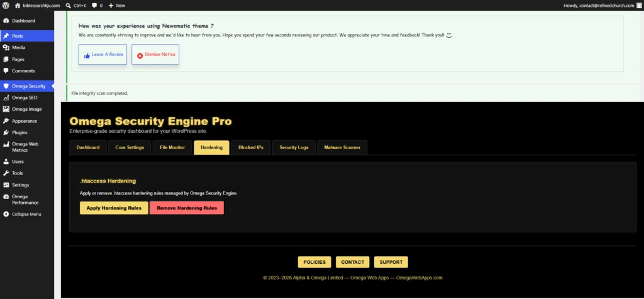The width and height of the screenshot is (644, 299).
Task: Open Plugins menu label
Action: tap(19, 132)
